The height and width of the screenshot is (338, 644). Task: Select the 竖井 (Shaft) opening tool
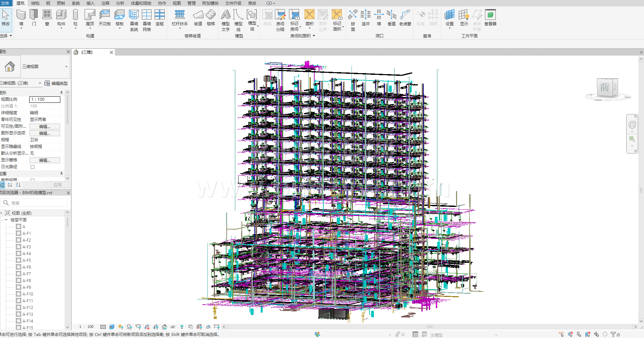coord(365,15)
